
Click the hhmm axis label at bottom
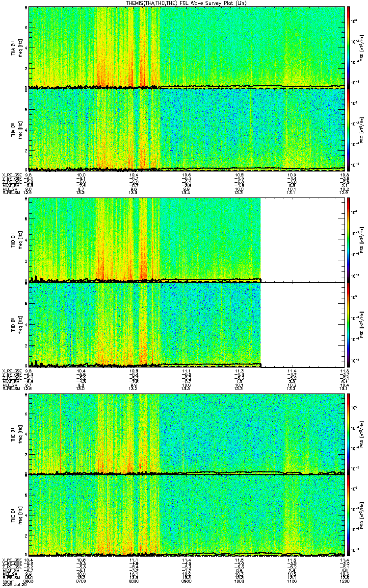click(x=7, y=582)
